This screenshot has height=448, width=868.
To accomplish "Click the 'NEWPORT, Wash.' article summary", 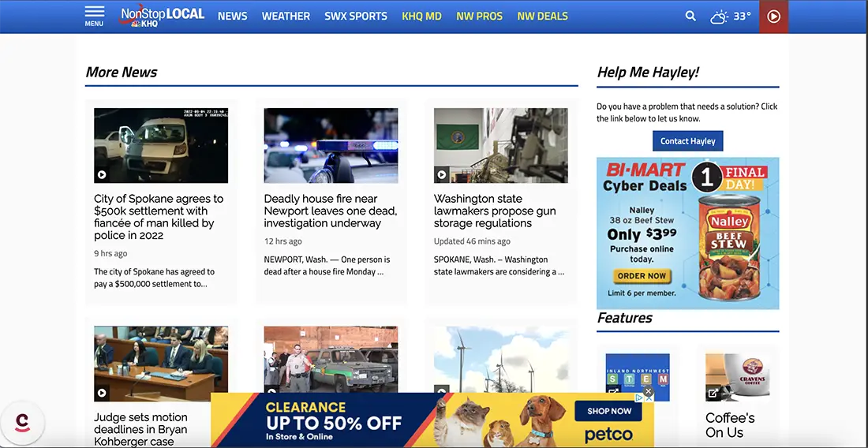I will [327, 266].
